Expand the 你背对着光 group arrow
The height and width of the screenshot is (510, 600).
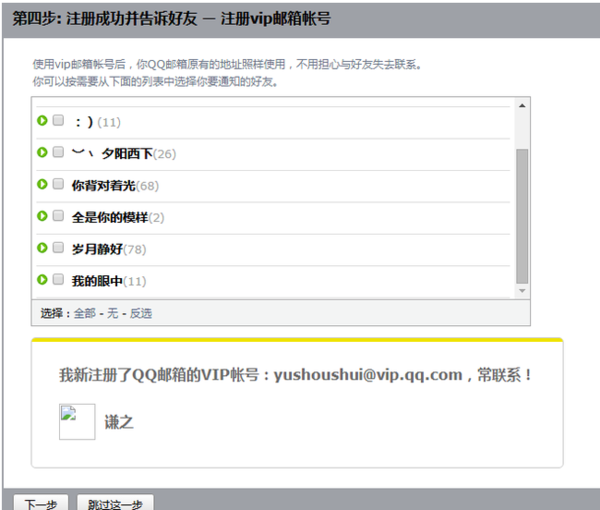point(42,184)
